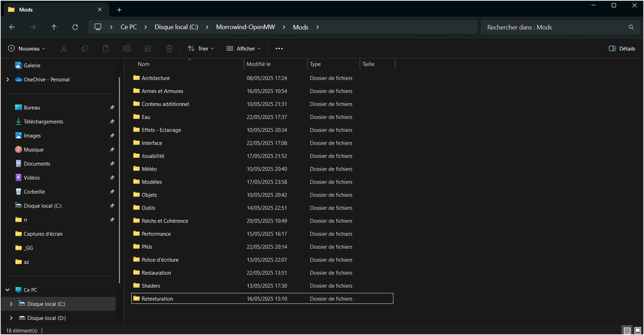Image resolution: width=644 pixels, height=335 pixels.
Task: Toggle the Détails pane button
Action: [x=622, y=48]
